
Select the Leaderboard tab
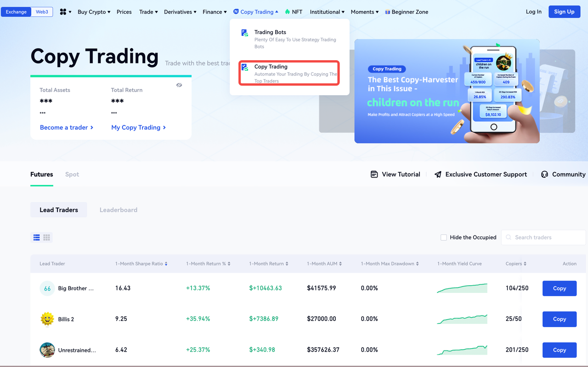119,210
